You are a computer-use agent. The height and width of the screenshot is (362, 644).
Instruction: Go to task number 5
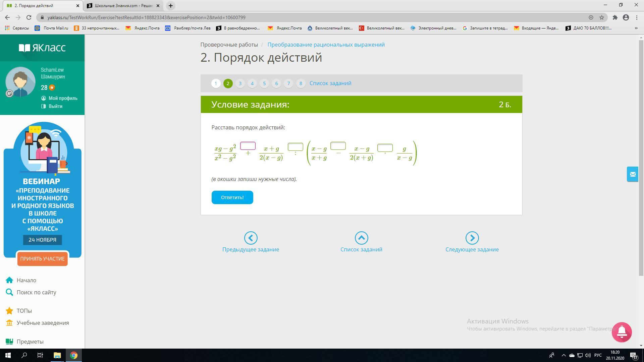click(x=264, y=83)
